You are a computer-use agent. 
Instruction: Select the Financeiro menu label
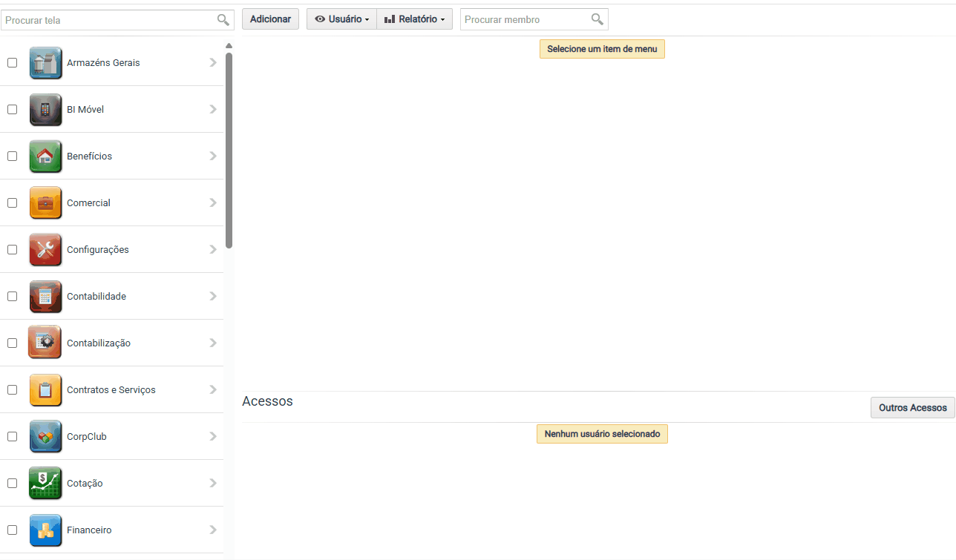[x=89, y=530]
